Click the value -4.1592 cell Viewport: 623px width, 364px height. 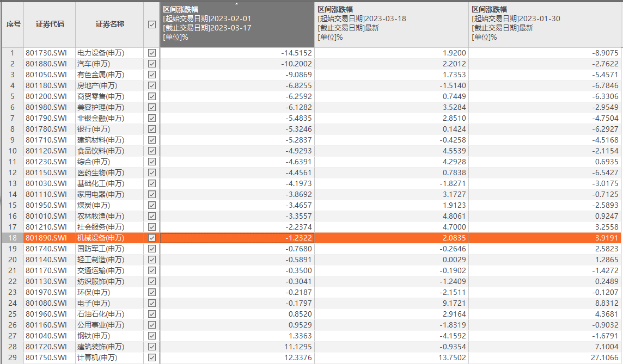tap(392, 336)
